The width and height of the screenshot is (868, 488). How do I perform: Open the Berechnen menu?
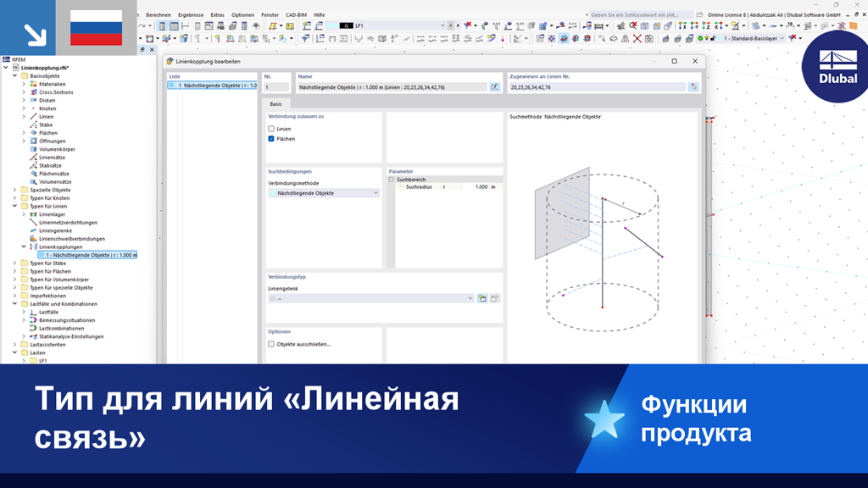click(x=159, y=15)
